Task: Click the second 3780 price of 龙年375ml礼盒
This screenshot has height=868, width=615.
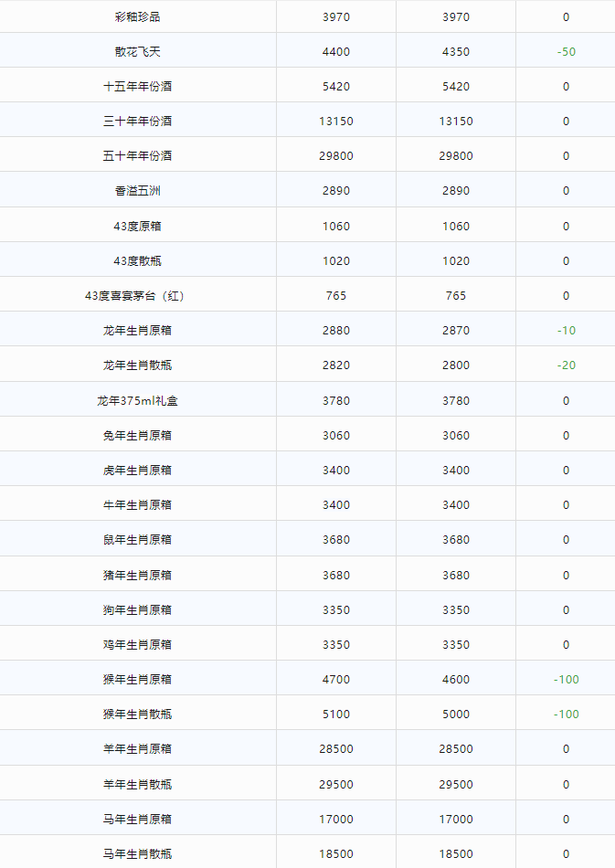Action: coord(456,401)
